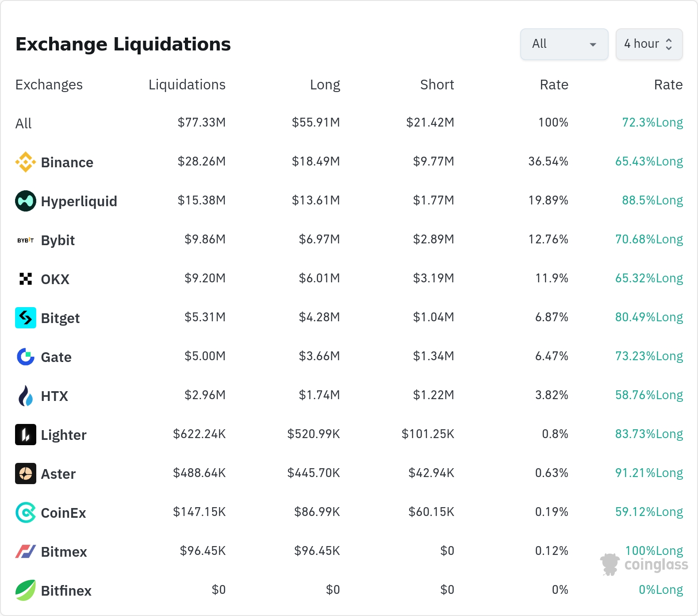Click the Bitfinex leaf logo icon

[x=26, y=590]
